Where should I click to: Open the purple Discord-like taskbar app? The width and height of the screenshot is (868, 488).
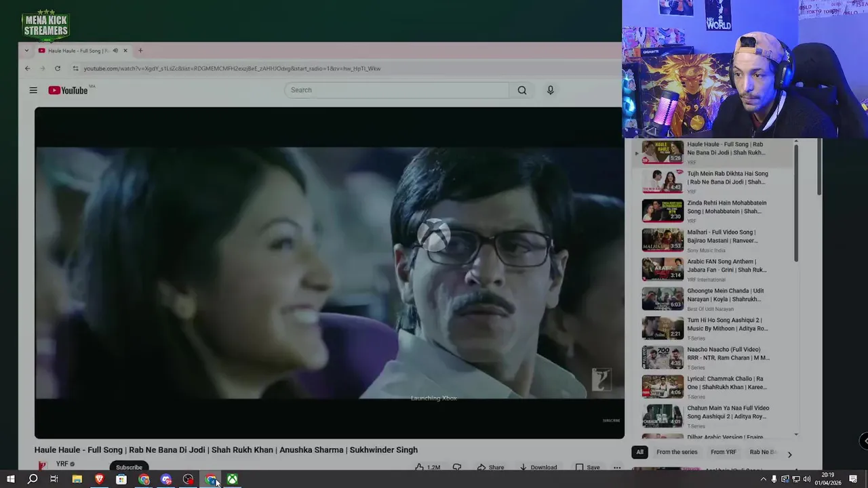166,479
